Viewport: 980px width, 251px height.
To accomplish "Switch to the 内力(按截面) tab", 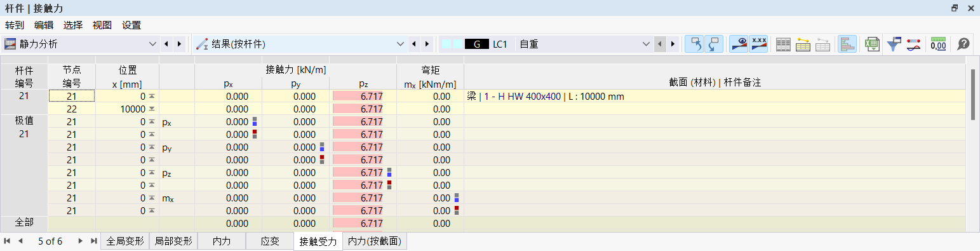I will tap(375, 241).
